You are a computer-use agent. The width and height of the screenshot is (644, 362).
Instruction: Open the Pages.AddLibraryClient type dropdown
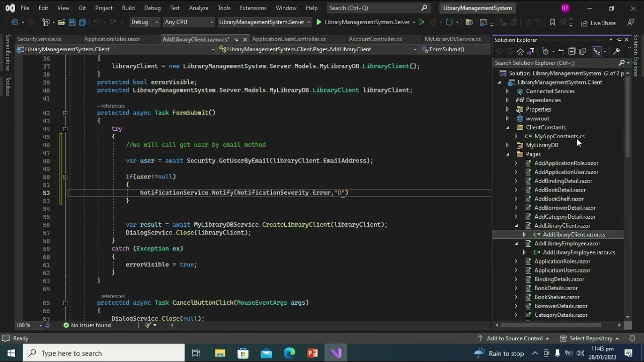pyautogui.click(x=318, y=49)
